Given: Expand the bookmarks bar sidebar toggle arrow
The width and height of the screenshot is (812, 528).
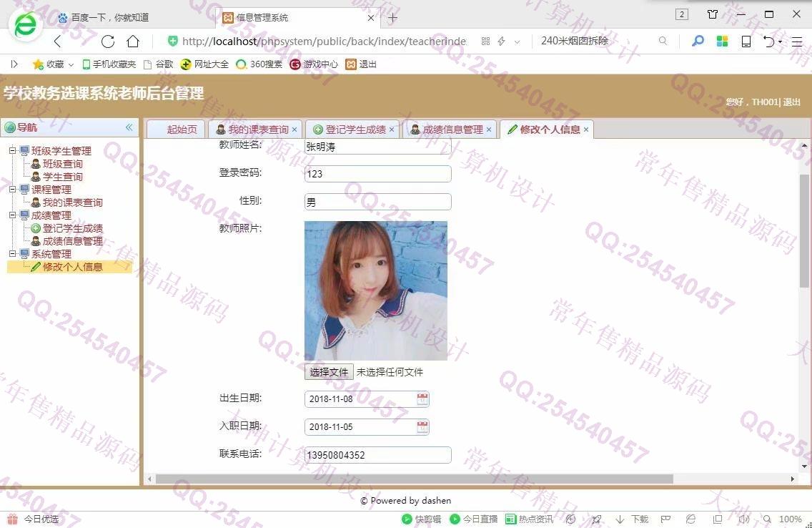Looking at the screenshot, I should tap(14, 64).
